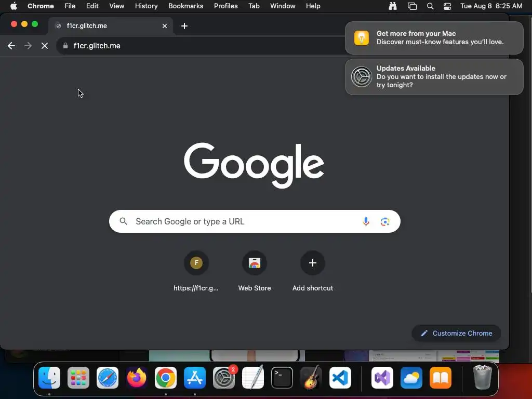Close the f1cr.glitch.me tab

point(165,26)
